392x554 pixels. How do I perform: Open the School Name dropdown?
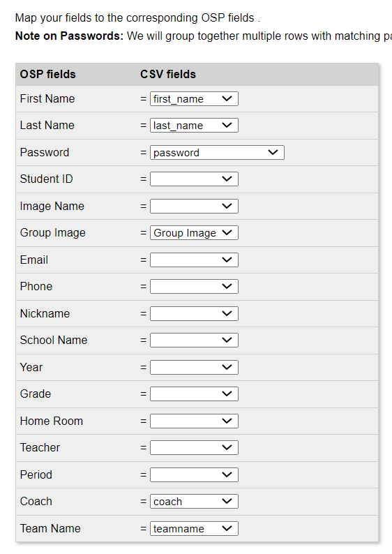pyautogui.click(x=194, y=340)
